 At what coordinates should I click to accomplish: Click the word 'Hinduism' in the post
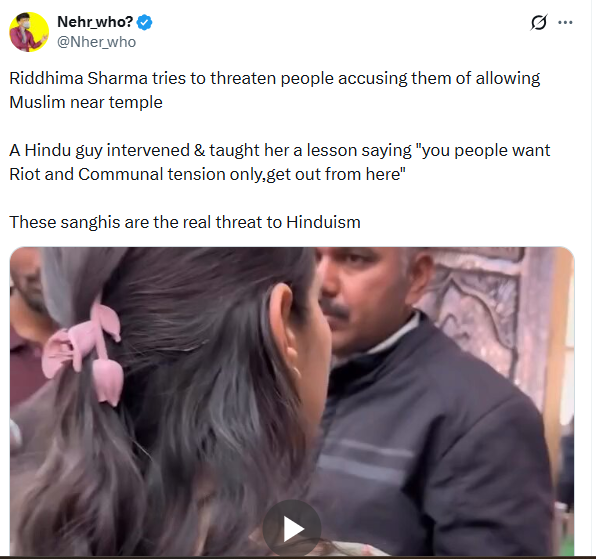[323, 222]
